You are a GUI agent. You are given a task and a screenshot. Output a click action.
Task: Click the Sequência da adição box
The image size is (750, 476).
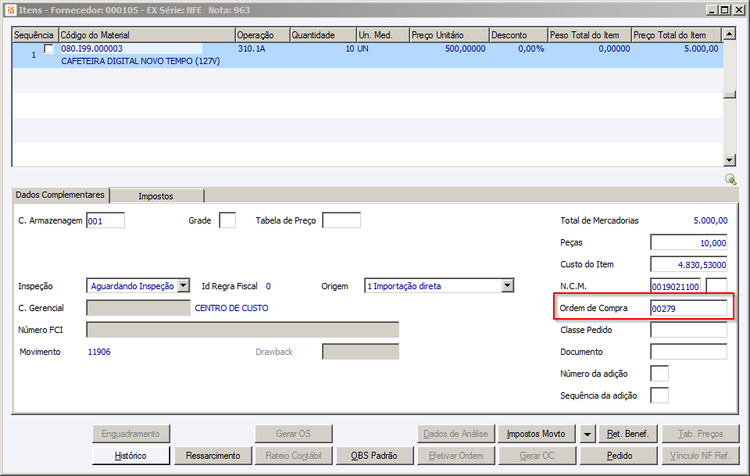coord(659,396)
